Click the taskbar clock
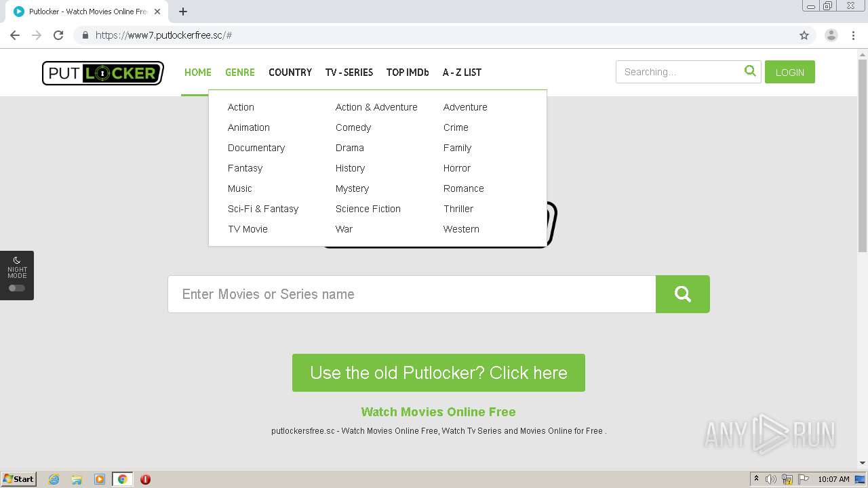This screenshot has width=868, height=488. pyautogui.click(x=833, y=479)
